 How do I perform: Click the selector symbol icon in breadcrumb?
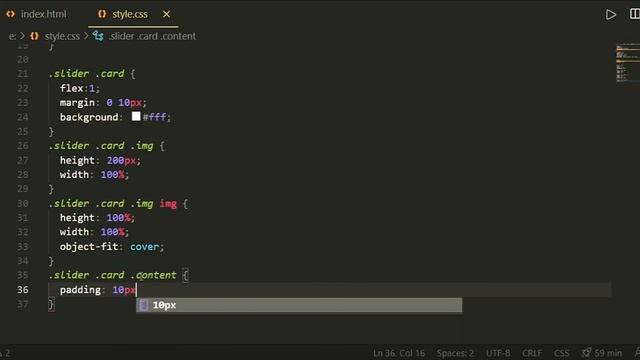pyautogui.click(x=98, y=36)
